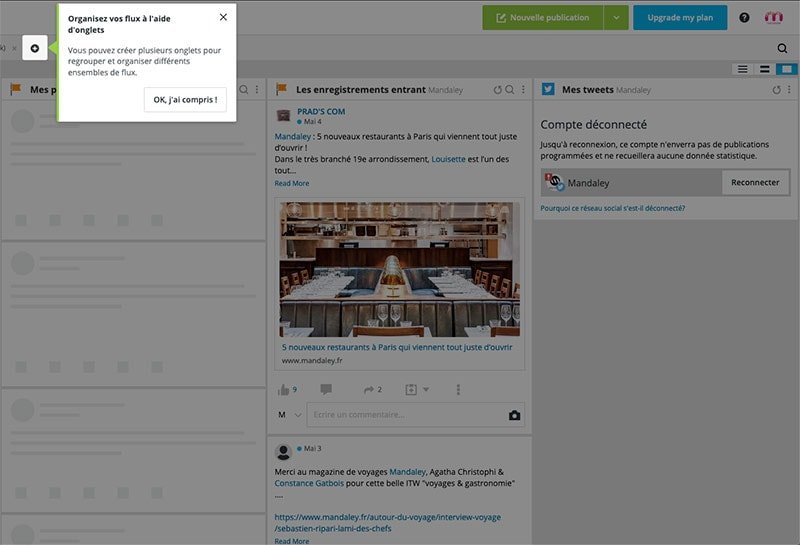Image resolution: width=800 pixels, height=545 pixels.
Task: Click the Mai 3 post user avatar
Action: [x=283, y=452]
